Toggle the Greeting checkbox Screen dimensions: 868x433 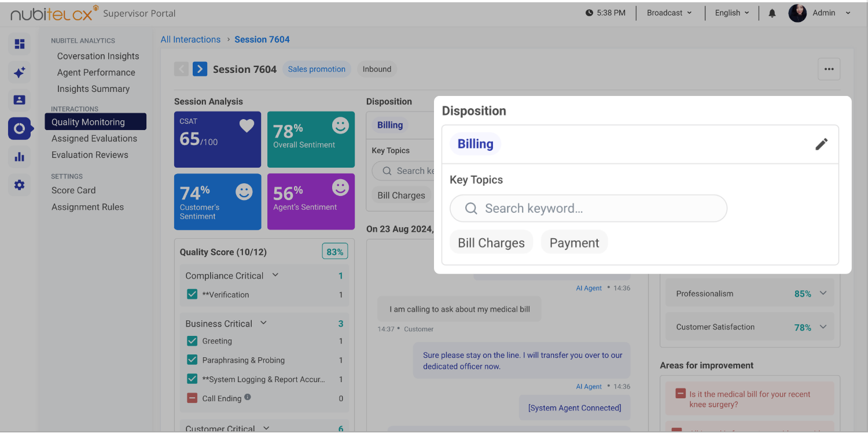click(x=192, y=341)
